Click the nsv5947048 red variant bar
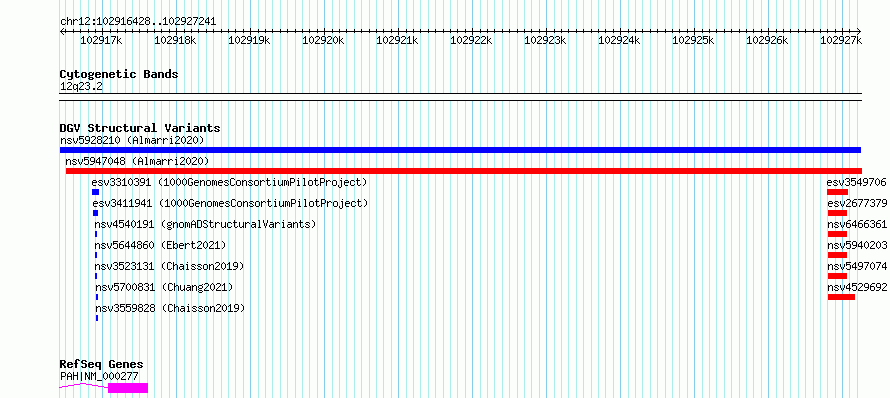The image size is (890, 398). click(x=464, y=171)
